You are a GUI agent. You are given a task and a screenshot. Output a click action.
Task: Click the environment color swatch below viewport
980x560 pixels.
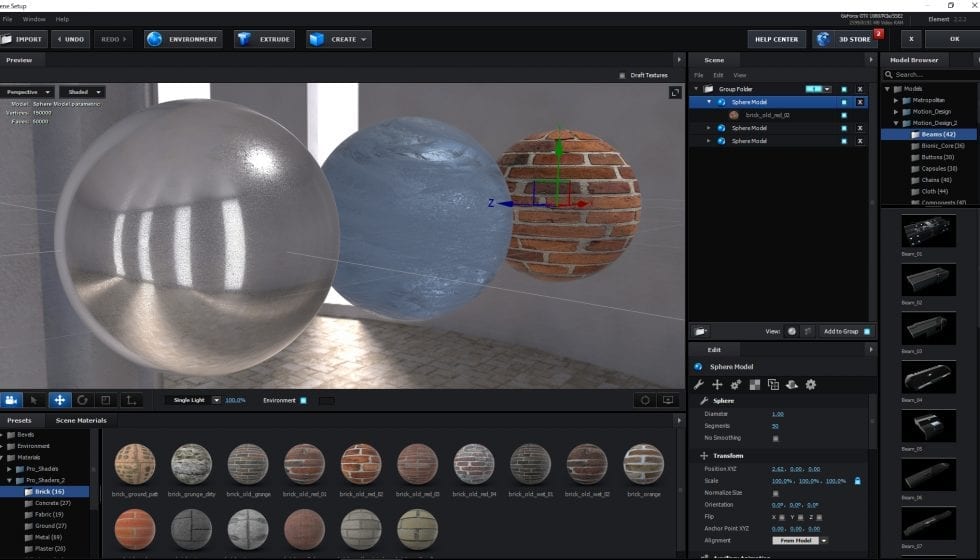pyautogui.click(x=326, y=400)
